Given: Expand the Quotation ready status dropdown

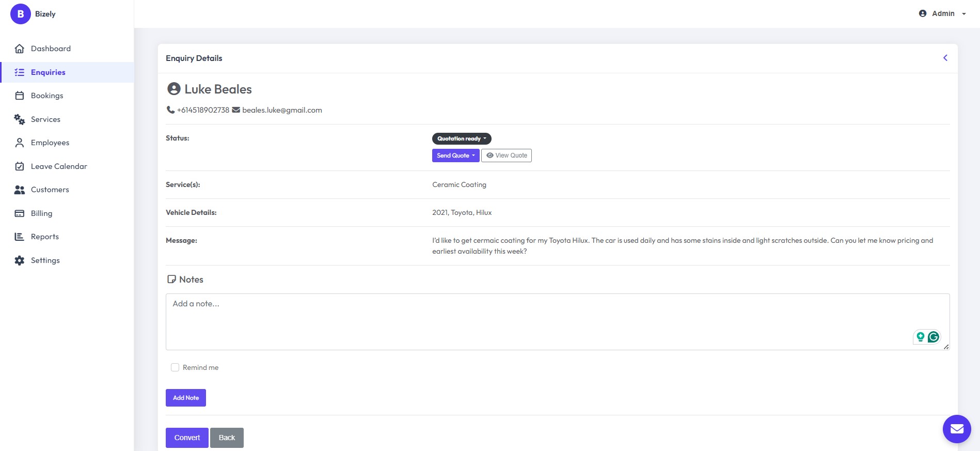Looking at the screenshot, I should coord(462,138).
